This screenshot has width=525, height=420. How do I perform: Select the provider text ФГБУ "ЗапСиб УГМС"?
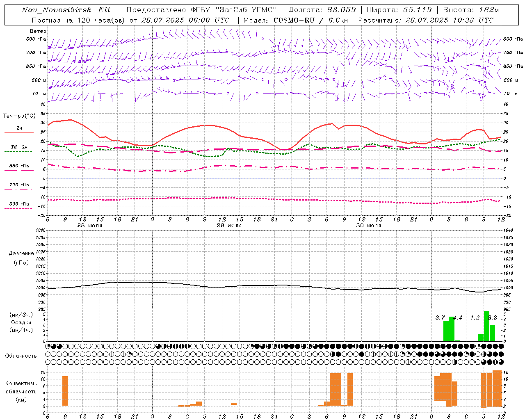point(234,10)
